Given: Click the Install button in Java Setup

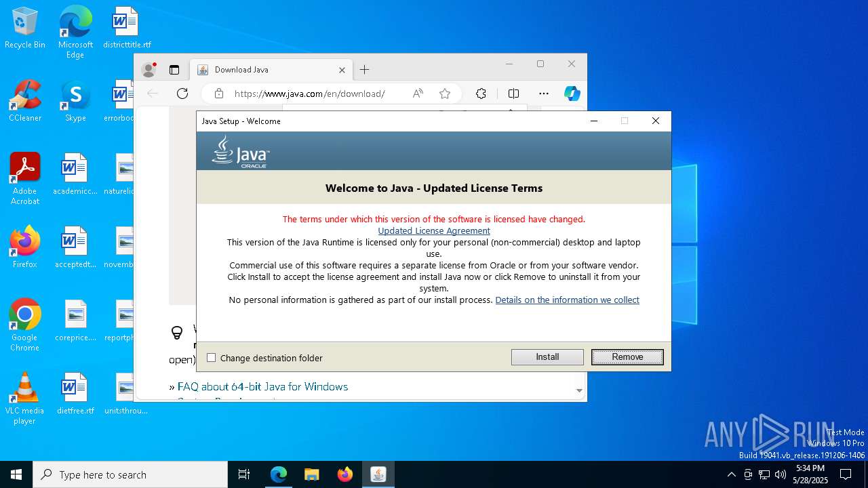Looking at the screenshot, I should pyautogui.click(x=547, y=357).
